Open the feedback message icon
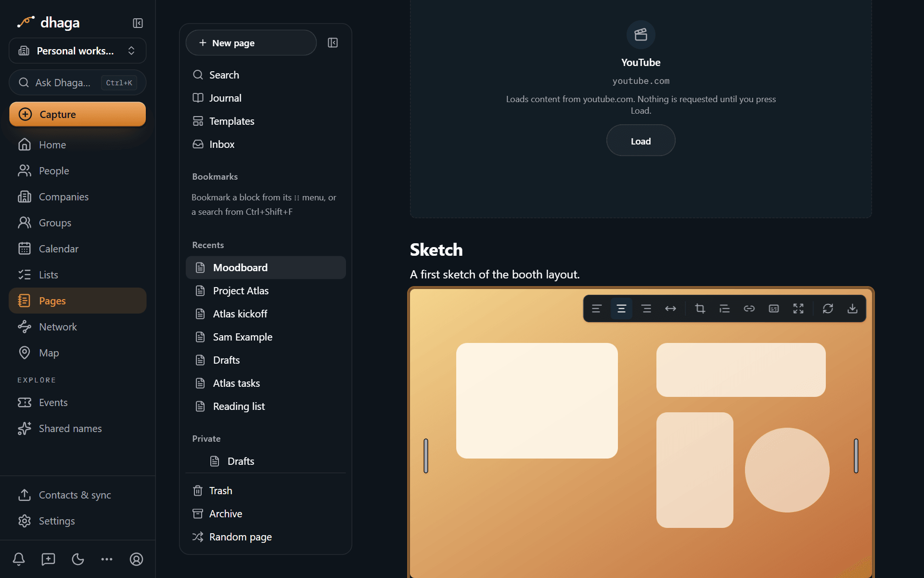 (48, 559)
